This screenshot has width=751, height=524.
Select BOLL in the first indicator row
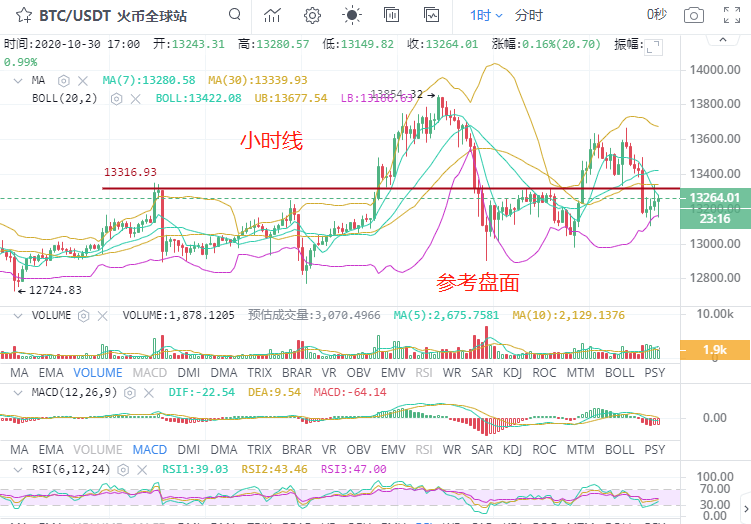point(619,373)
